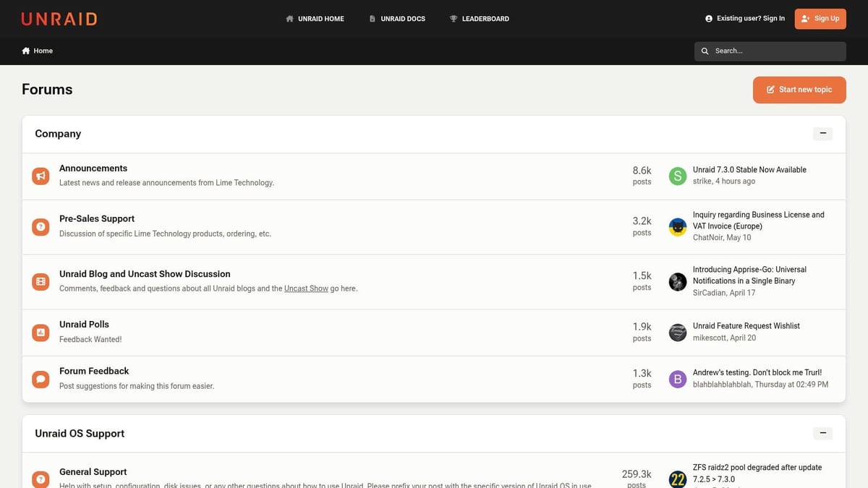Screen dimensions: 868x488
Task: Open strike's green S avatar
Action: 678,176
